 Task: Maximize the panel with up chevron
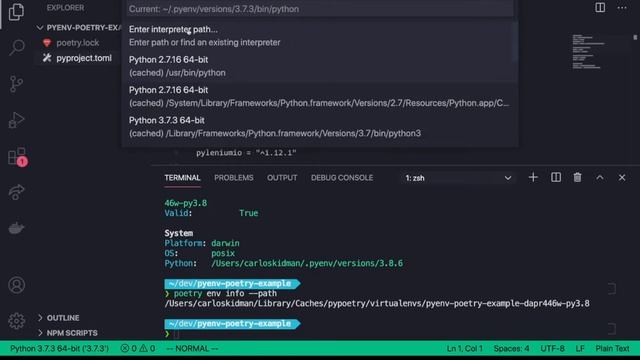click(x=600, y=178)
